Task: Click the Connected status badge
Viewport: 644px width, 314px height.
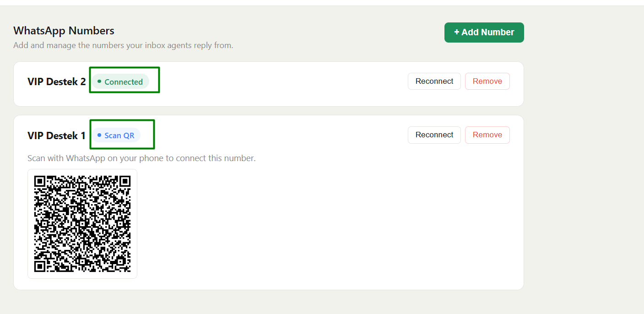Action: tap(120, 81)
